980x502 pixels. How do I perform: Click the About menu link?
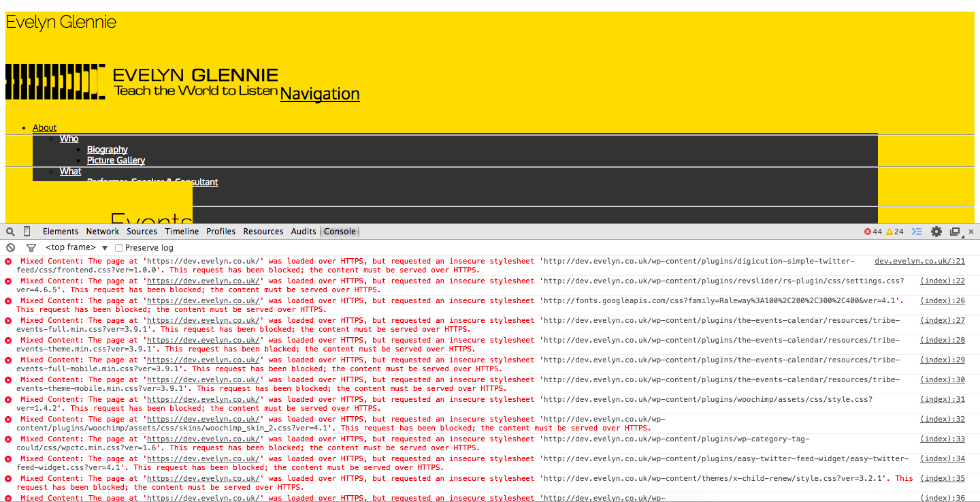coord(44,127)
